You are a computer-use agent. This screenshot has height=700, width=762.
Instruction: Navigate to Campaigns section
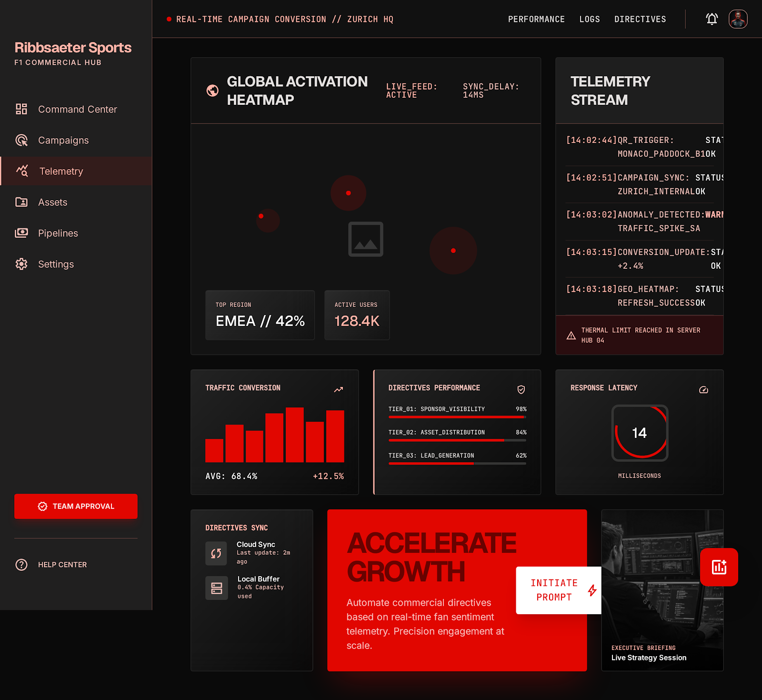[x=76, y=140]
